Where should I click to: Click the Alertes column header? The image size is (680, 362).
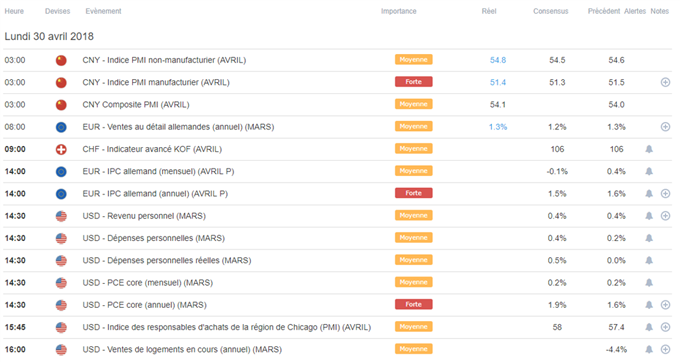pos(635,11)
